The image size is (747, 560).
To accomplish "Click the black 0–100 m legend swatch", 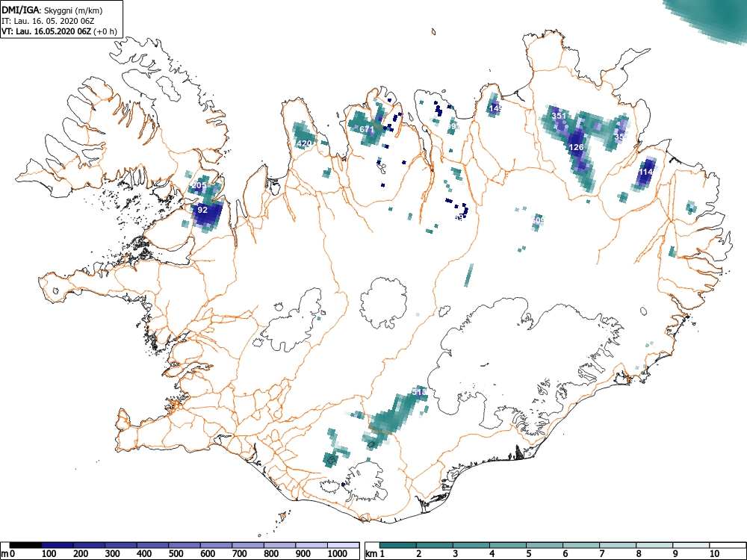I will [25, 545].
